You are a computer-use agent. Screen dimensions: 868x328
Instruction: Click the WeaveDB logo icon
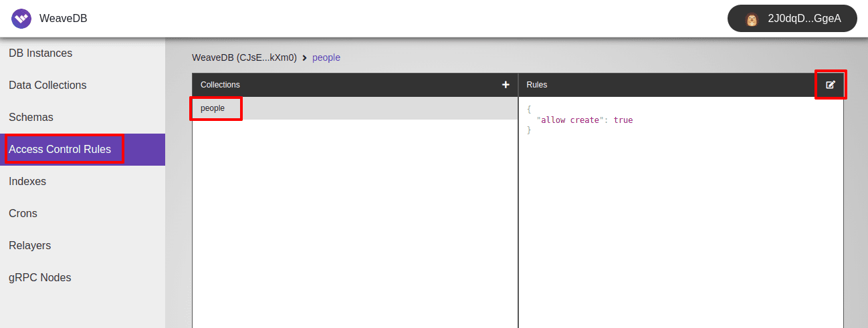[21, 19]
